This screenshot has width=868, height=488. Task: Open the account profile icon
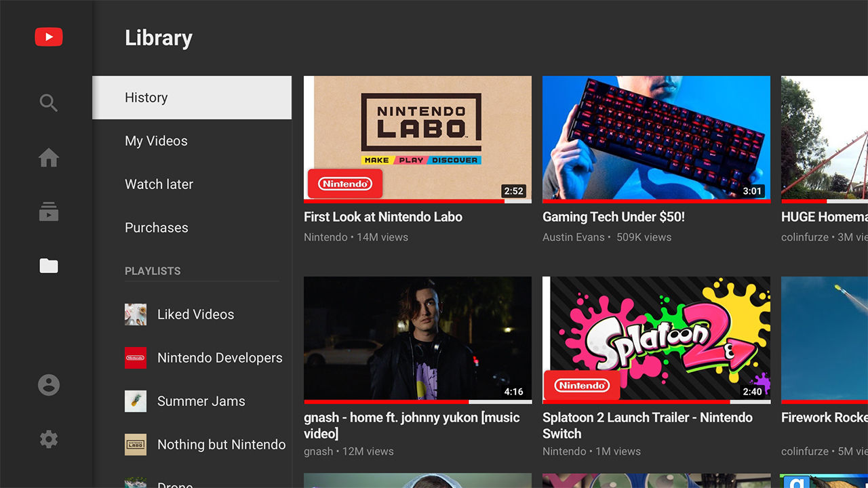48,385
